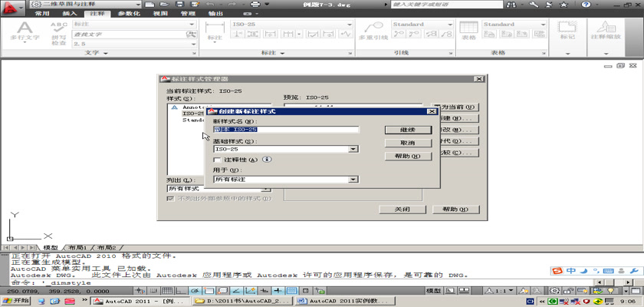Toggle Snap Mode in the status bar

coord(153,291)
